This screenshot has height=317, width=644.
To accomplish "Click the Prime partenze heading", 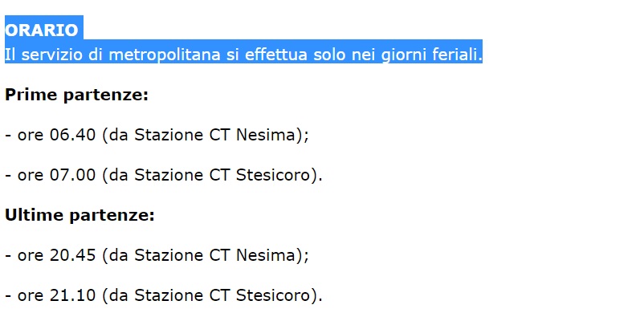I will [76, 95].
